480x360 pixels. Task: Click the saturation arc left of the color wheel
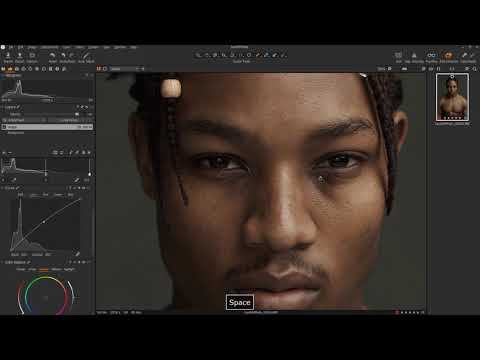20,297
